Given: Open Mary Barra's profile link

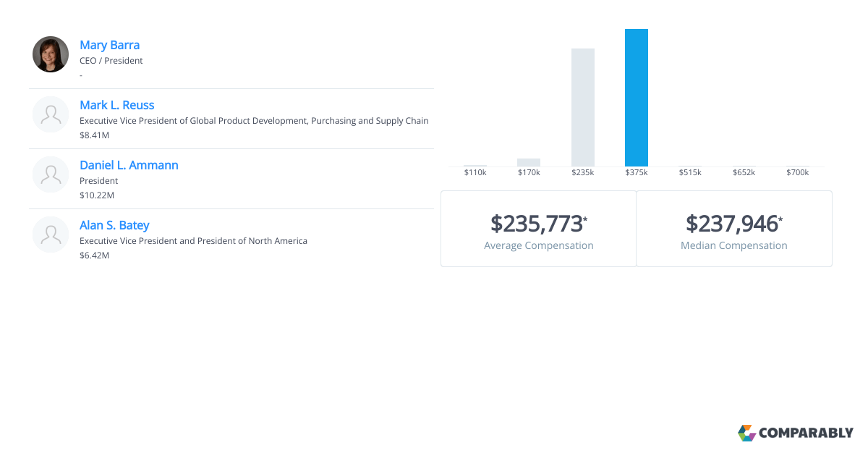Looking at the screenshot, I should click(x=109, y=45).
